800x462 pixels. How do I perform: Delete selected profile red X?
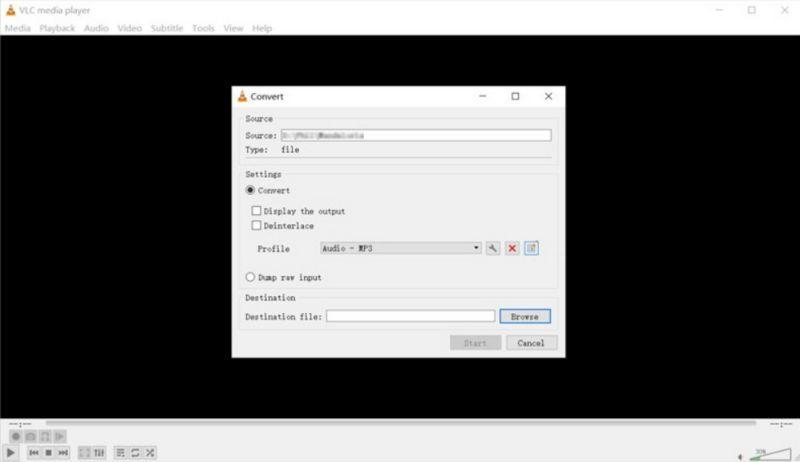point(512,248)
